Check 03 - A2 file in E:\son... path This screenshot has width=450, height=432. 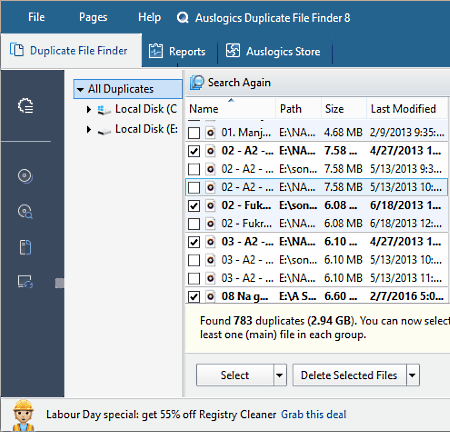pos(194,260)
